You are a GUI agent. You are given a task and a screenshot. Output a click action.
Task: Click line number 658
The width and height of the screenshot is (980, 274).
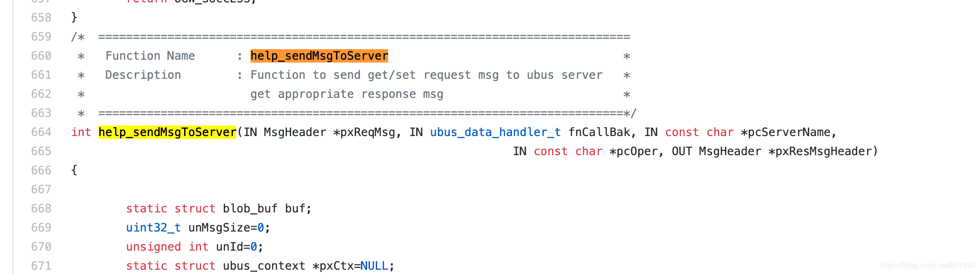click(x=41, y=18)
